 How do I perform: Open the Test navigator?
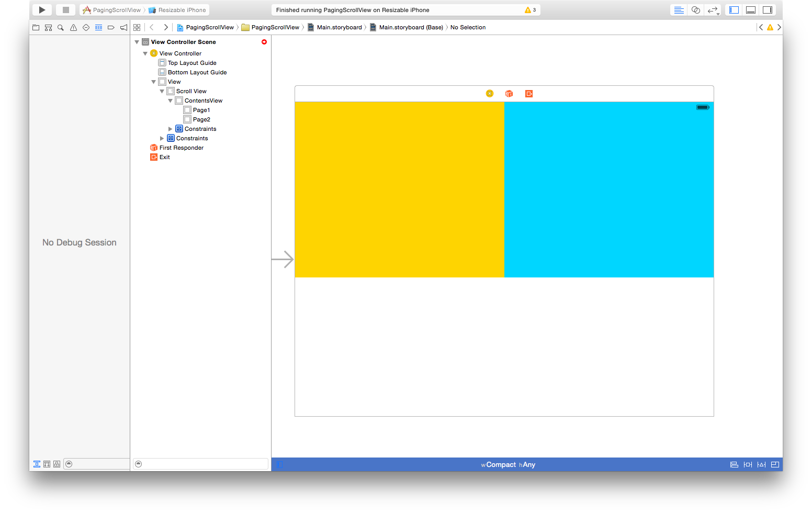point(86,27)
